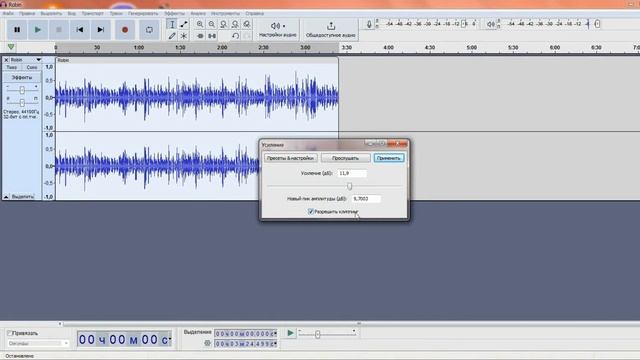This screenshot has width=640, height=360.
Task: Open selection end time format arrow
Action: 276,344
